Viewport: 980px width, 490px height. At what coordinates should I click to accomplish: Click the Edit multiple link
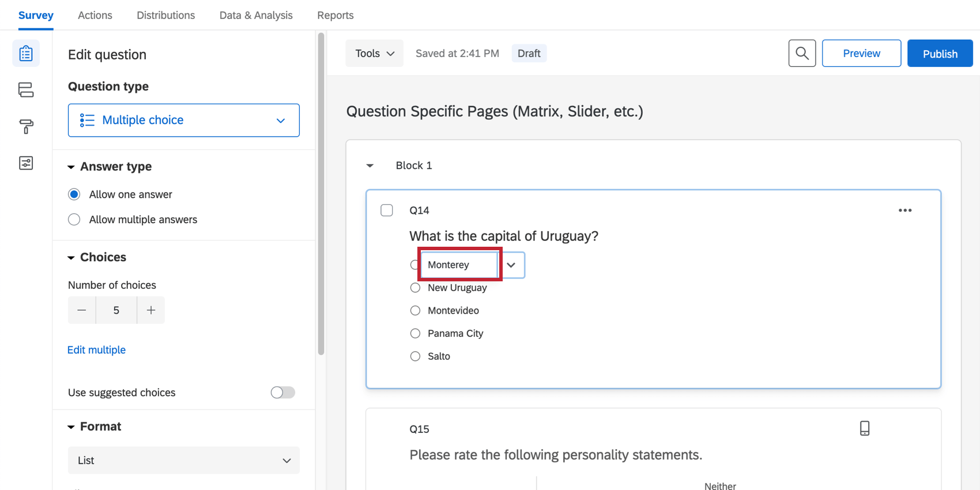click(x=96, y=350)
